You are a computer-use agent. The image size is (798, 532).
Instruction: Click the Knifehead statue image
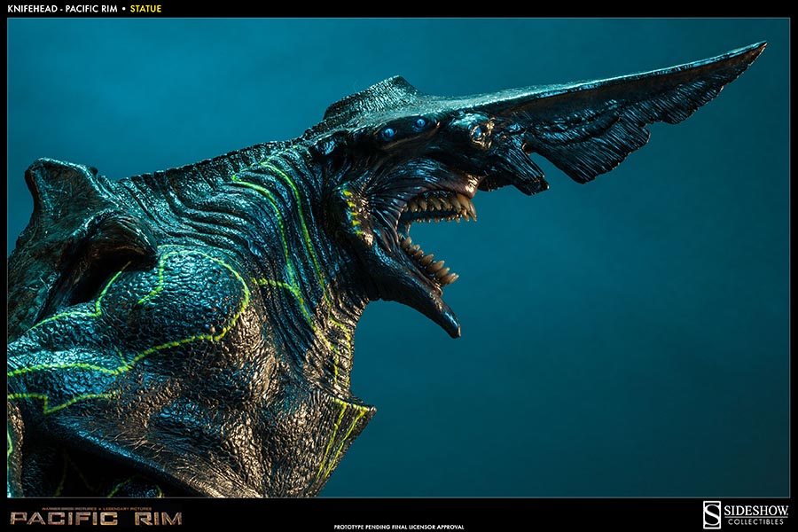pyautogui.click(x=398, y=258)
